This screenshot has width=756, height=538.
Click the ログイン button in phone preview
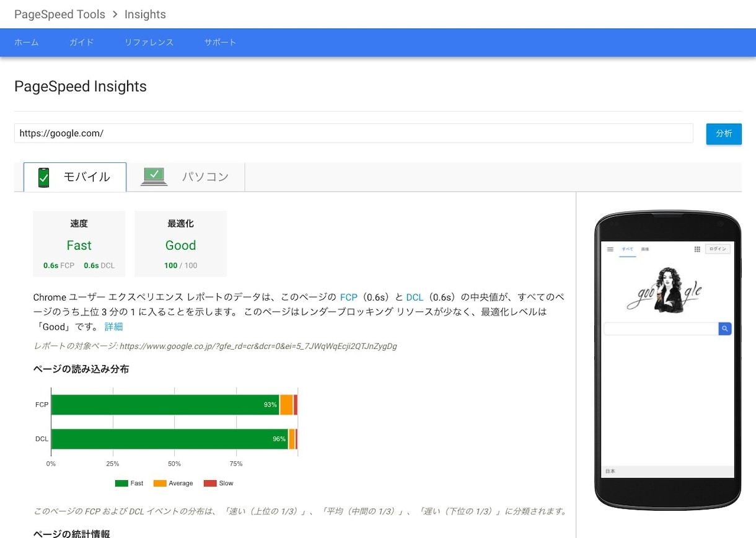coord(718,249)
